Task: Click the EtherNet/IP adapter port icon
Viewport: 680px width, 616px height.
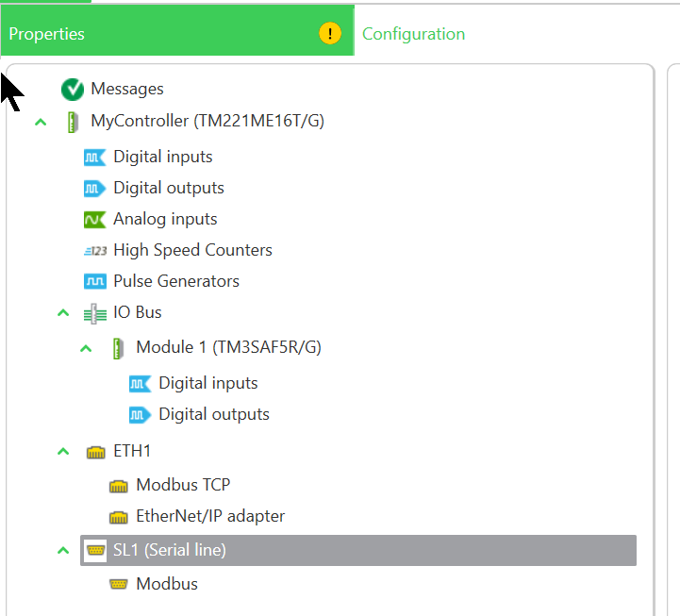Action: pyautogui.click(x=118, y=517)
